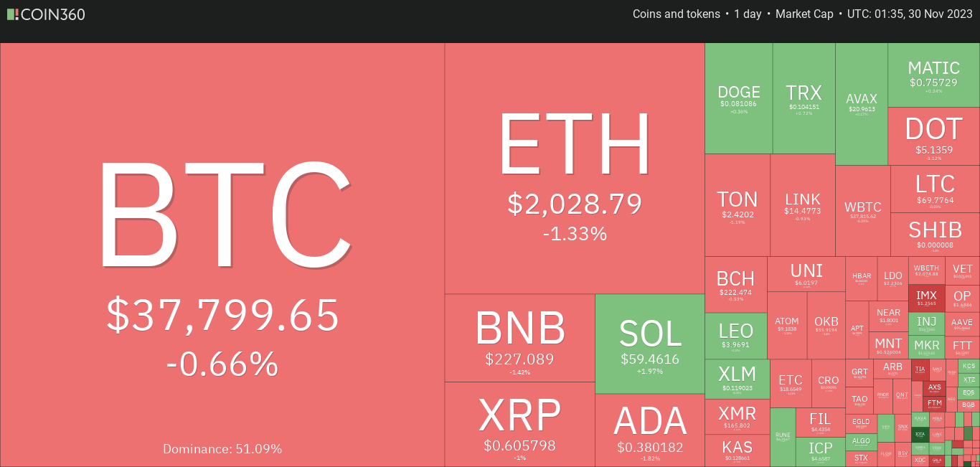Click the WBTC tile
This screenshot has height=467, width=980.
[x=863, y=211]
